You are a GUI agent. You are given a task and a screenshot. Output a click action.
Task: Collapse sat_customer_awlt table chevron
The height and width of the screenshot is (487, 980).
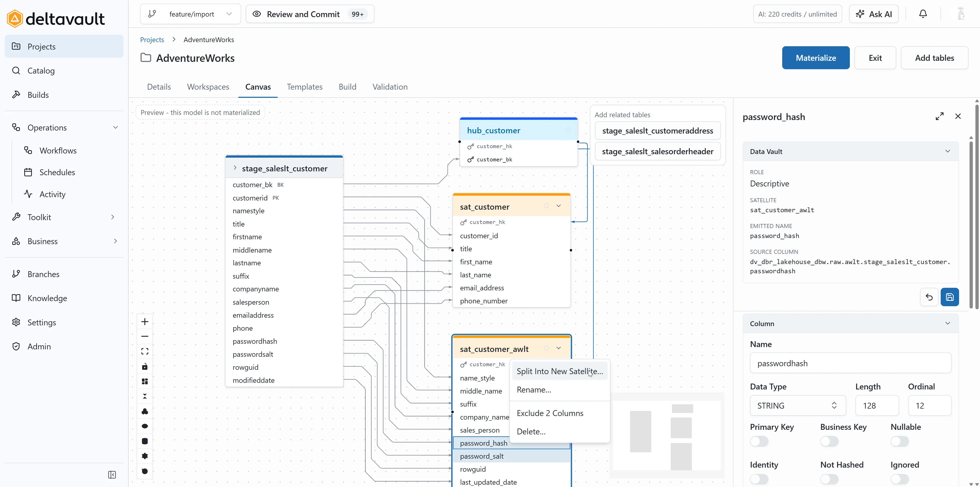558,348
